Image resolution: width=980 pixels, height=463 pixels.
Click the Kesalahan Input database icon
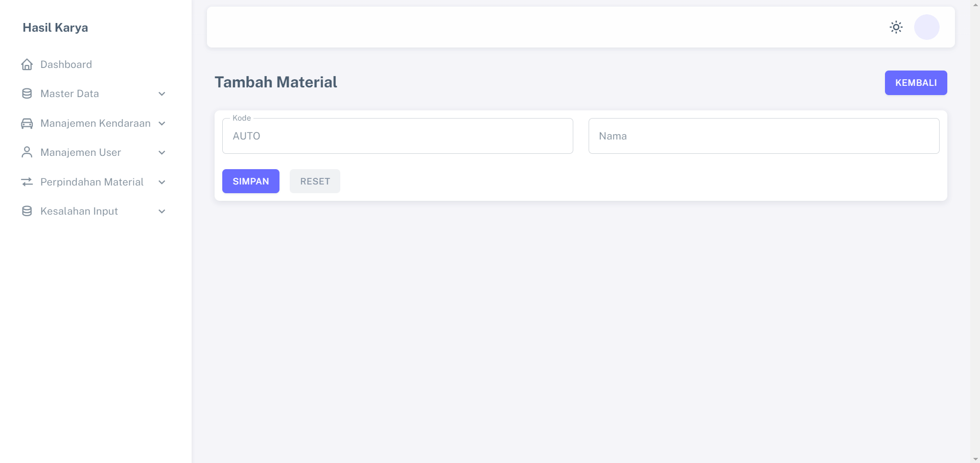27,211
